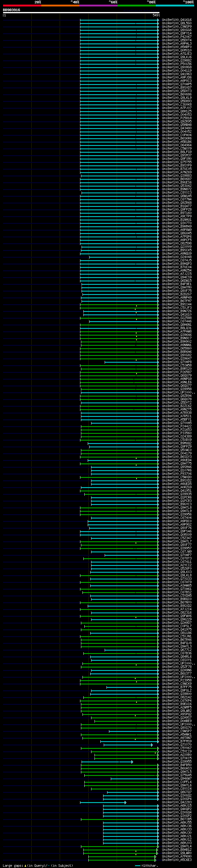Open the UniRef100_Q43480 entry
Screen dimensions: 197x868
coord(176,128)
